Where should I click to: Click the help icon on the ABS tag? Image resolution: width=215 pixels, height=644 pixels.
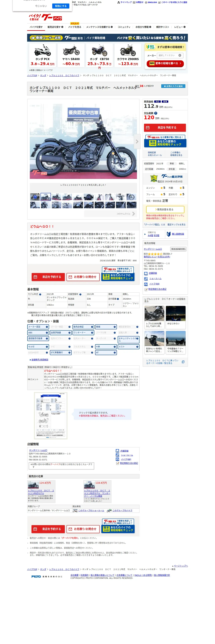tap(47, 333)
